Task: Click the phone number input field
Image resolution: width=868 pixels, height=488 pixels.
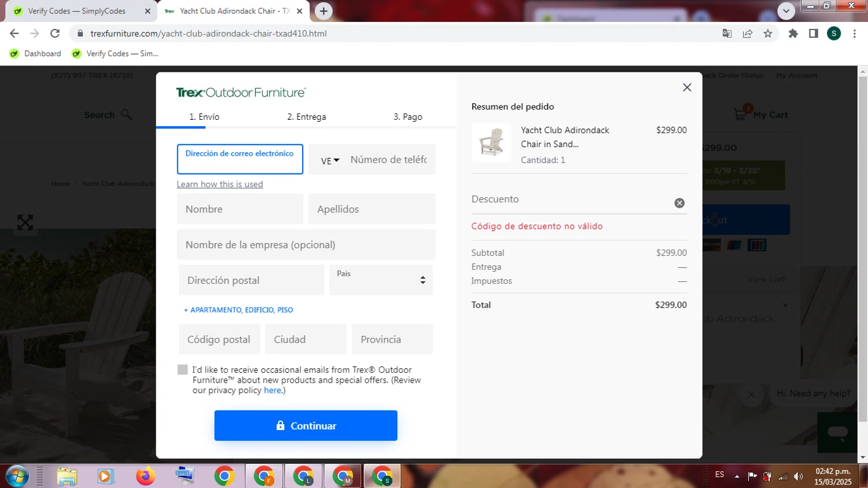Action: tap(389, 159)
